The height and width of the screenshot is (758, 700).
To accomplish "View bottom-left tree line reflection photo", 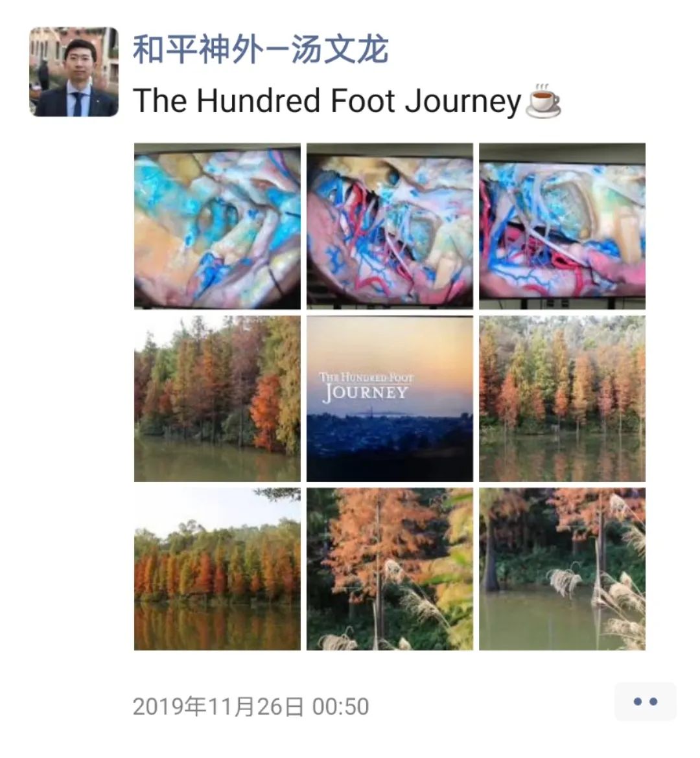I will click(x=217, y=569).
